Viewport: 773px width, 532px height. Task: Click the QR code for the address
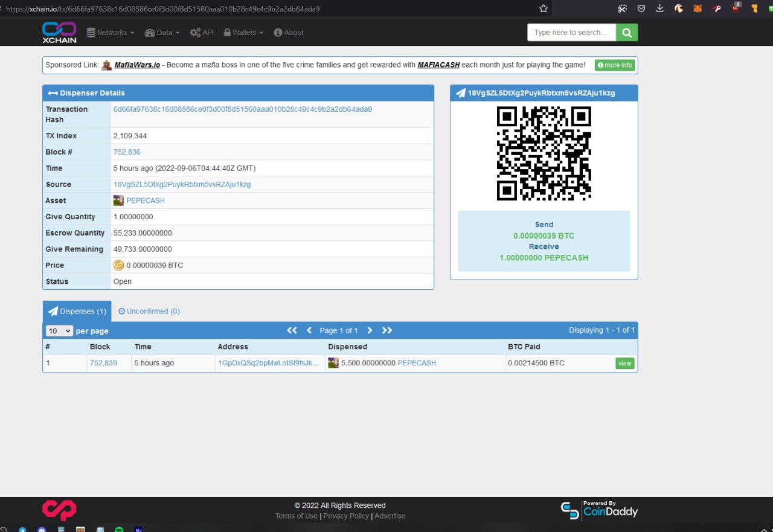544,153
